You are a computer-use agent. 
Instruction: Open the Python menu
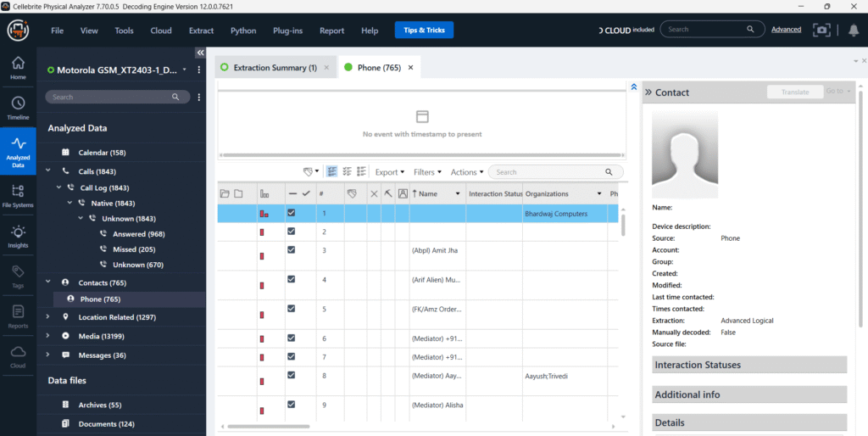[243, 31]
